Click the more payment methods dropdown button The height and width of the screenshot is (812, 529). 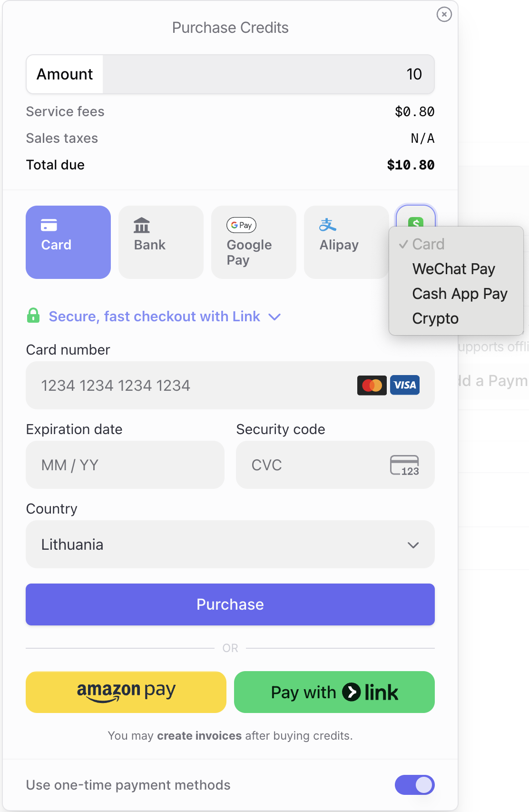coord(416,217)
